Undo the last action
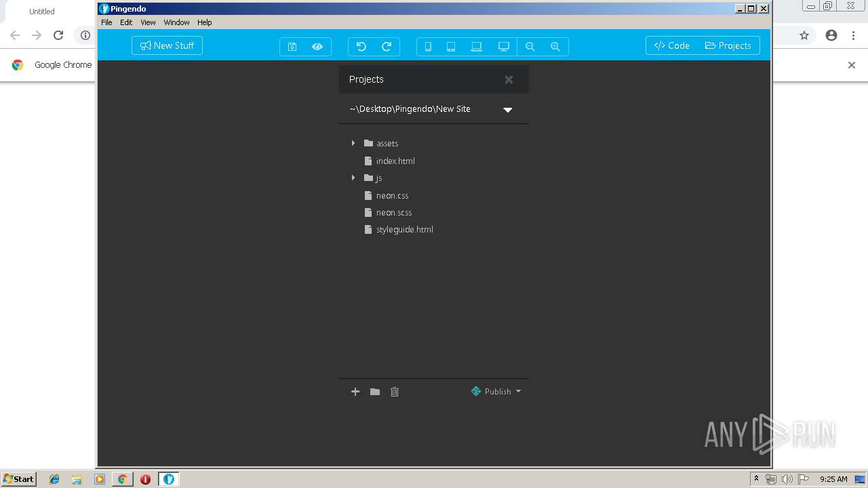 361,46
